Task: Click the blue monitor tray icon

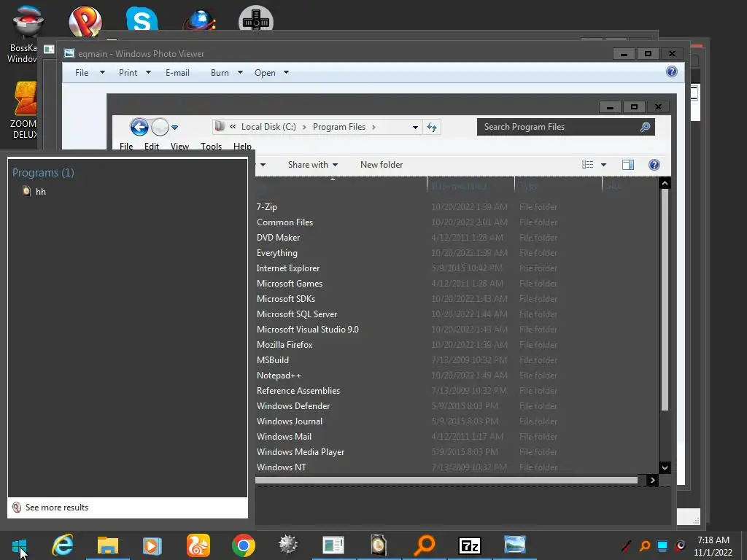Action: 662,545
